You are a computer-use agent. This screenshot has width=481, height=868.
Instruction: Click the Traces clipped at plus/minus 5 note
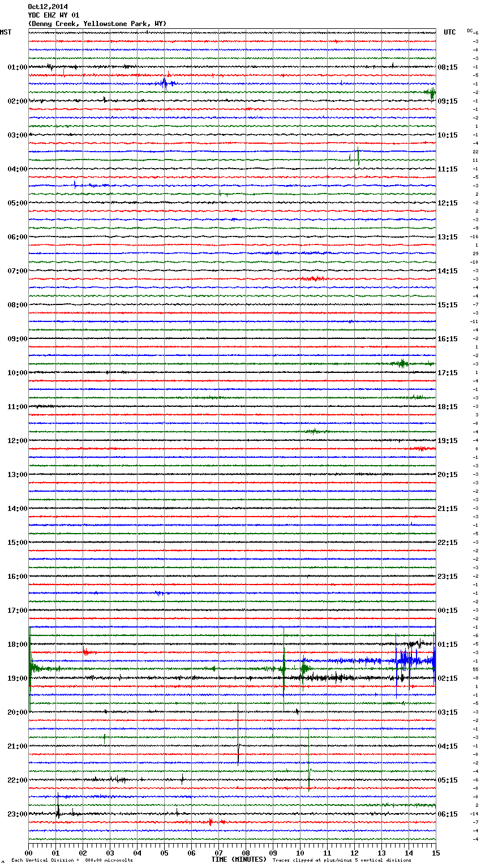click(342, 861)
